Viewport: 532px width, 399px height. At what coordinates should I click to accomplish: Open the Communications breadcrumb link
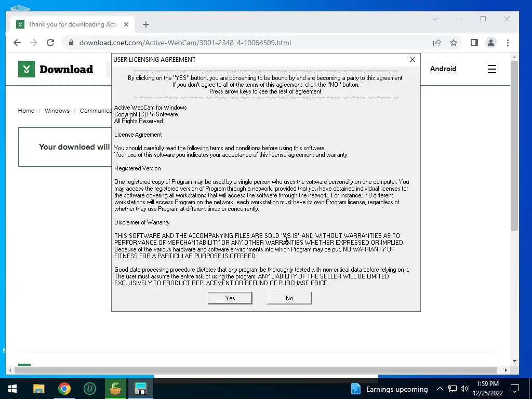tap(96, 111)
